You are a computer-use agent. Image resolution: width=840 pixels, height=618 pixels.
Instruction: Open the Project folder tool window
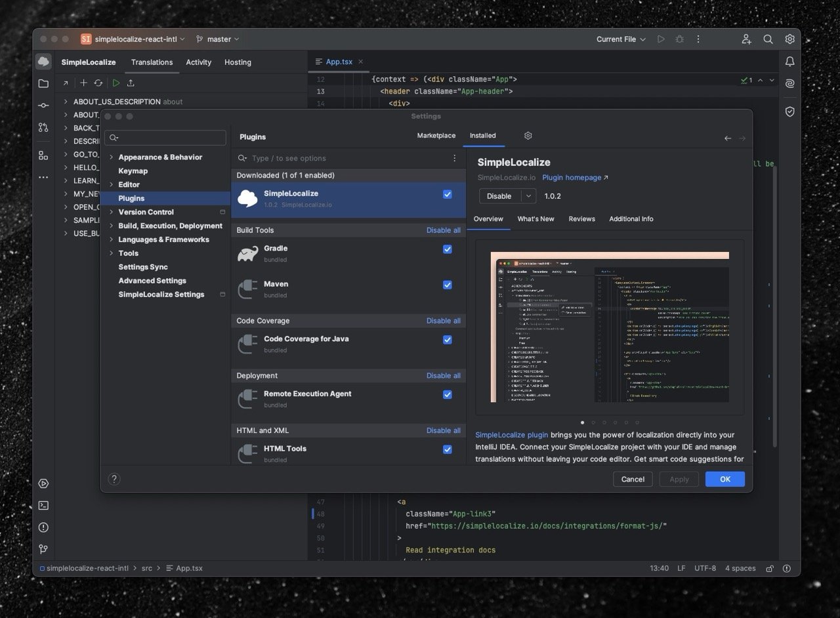(x=43, y=83)
